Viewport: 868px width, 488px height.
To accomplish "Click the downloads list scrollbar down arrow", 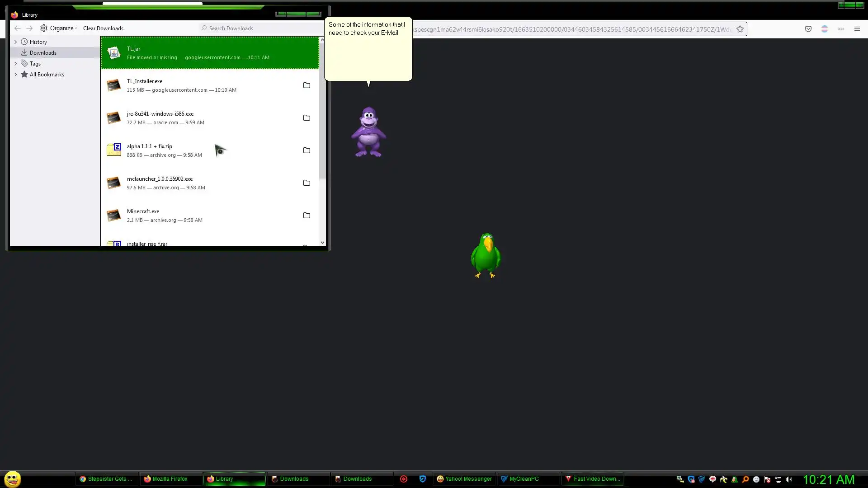I will [x=322, y=243].
